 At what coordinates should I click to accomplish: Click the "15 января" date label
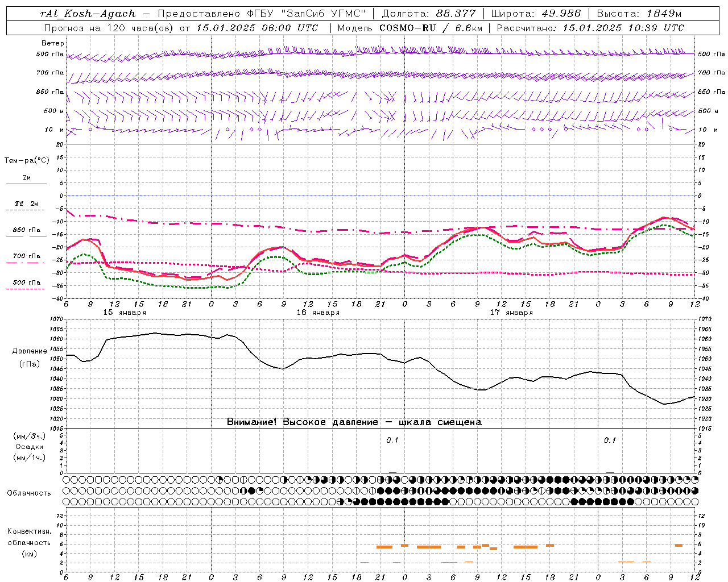coord(125,313)
